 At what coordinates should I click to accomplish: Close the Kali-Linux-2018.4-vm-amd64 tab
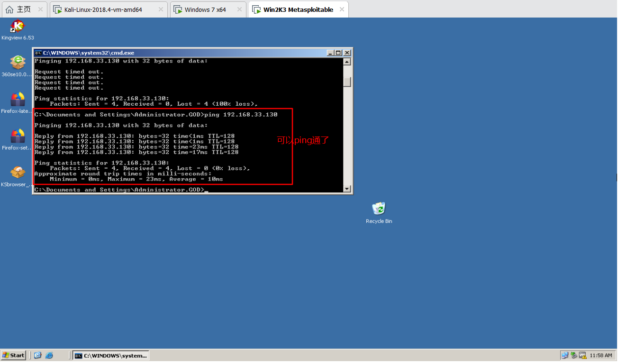click(161, 9)
